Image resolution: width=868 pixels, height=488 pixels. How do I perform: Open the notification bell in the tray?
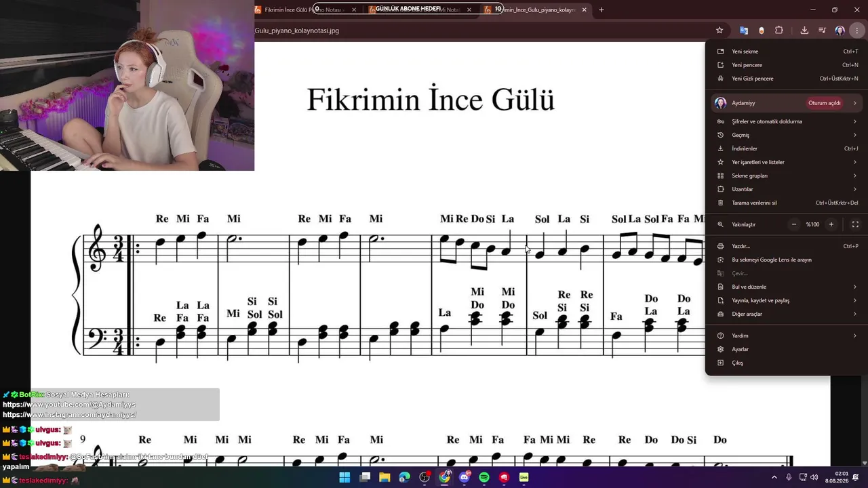pos(856,477)
